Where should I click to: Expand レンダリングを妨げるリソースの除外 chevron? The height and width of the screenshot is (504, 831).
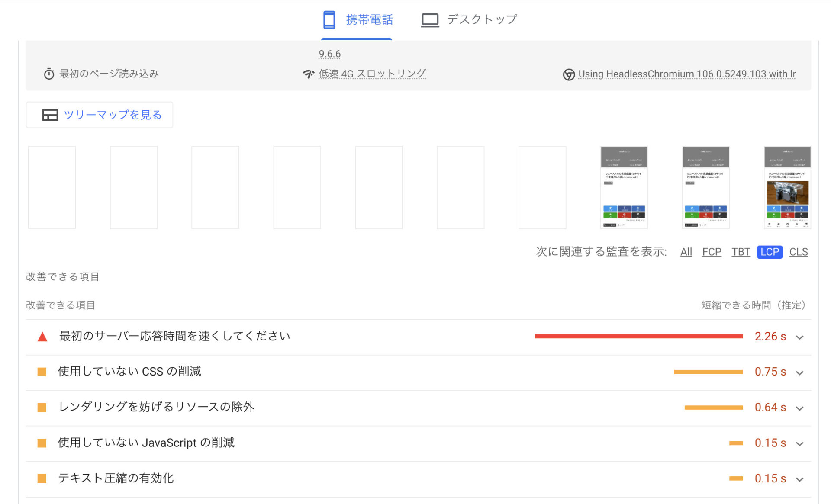799,408
